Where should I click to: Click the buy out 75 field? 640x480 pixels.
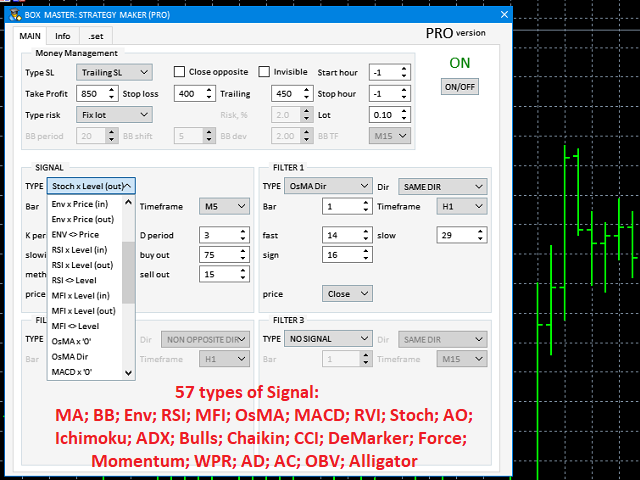coord(219,255)
